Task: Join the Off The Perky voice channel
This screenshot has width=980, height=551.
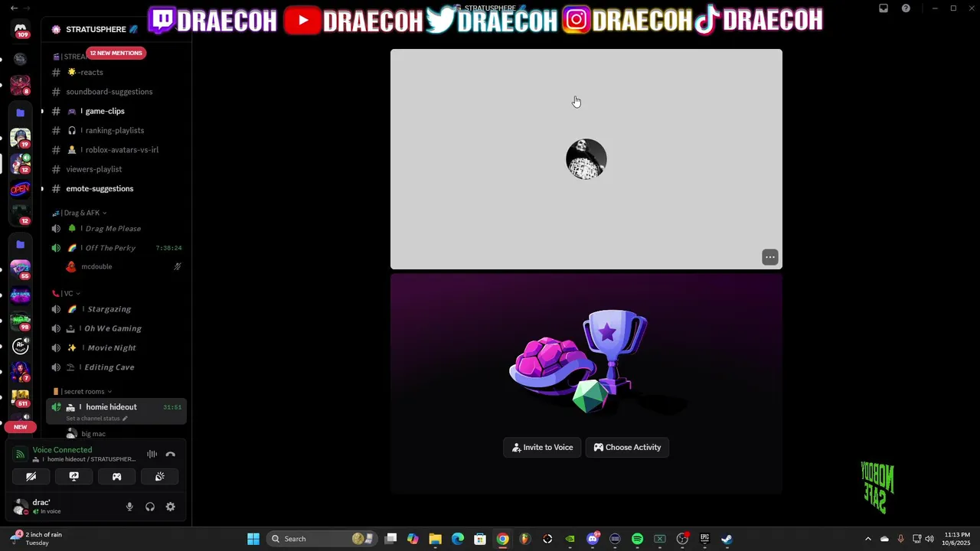Action: click(115, 248)
